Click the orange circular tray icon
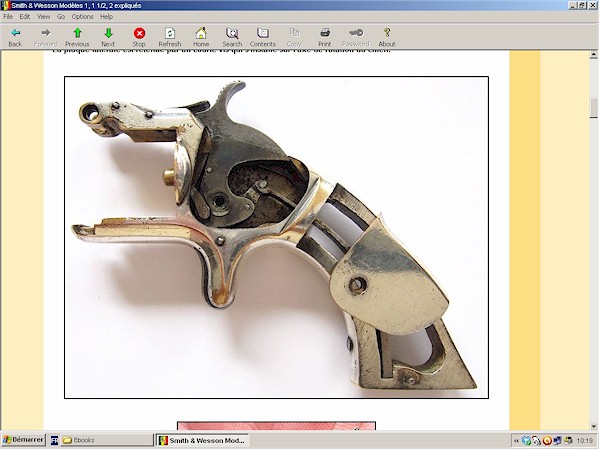Viewport: 600px width, 450px height. 547,440
